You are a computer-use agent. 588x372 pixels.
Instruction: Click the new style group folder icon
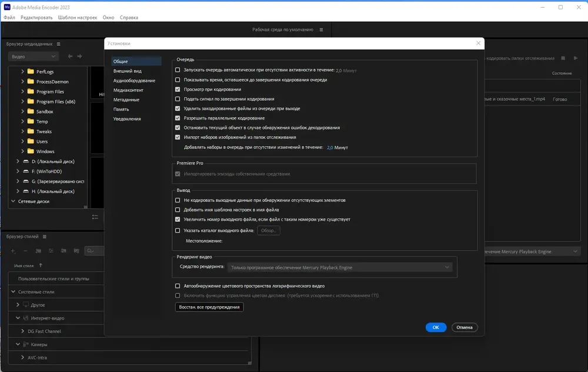tap(38, 251)
